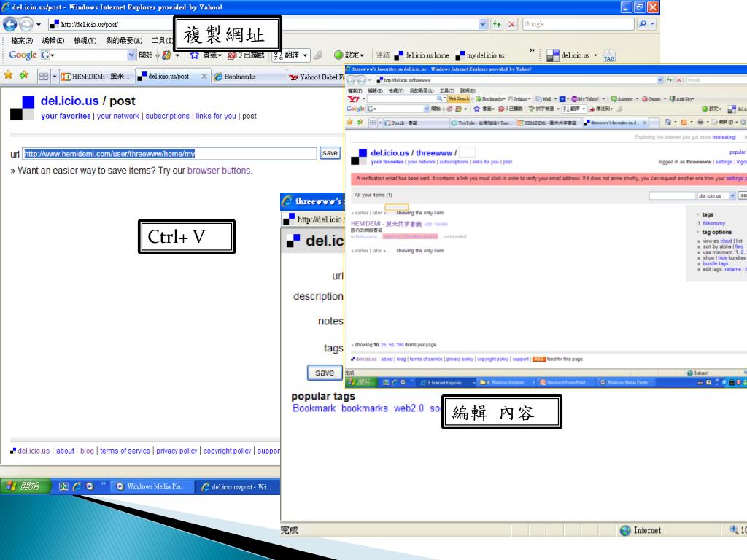Switch to the Yahoo! Babel Fish tab
747x560 pixels.
[316, 77]
